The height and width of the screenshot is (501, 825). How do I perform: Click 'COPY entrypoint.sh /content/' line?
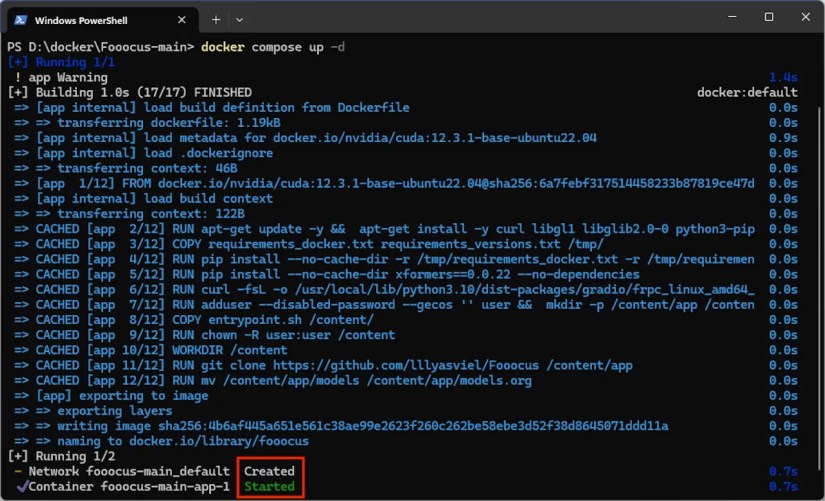tap(194, 320)
